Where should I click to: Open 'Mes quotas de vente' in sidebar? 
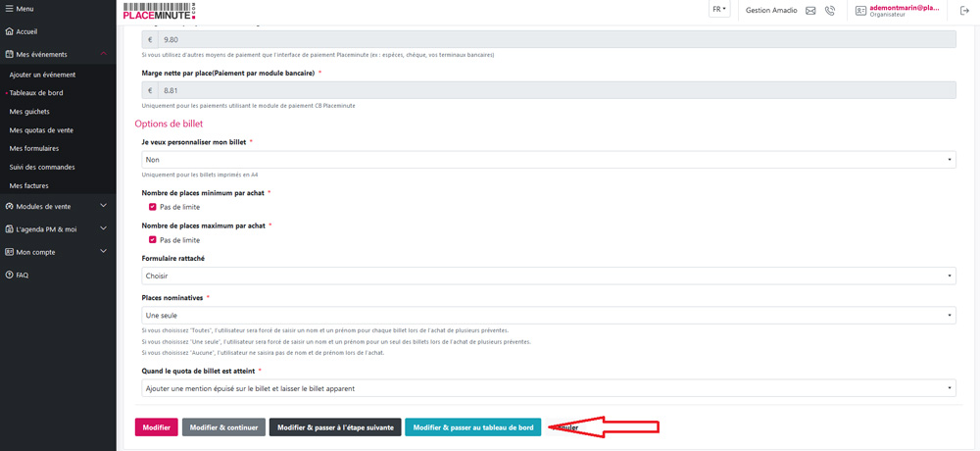[x=41, y=130]
